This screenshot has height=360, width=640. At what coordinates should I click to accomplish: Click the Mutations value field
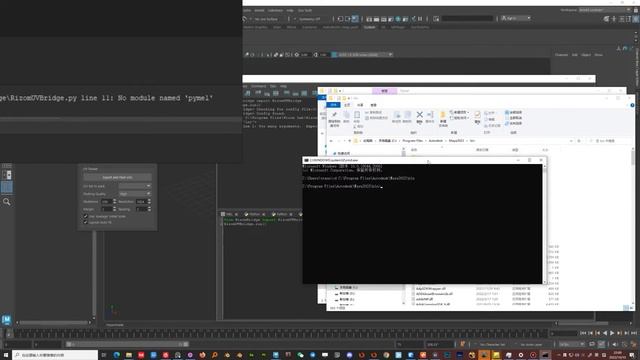[x=106, y=202]
